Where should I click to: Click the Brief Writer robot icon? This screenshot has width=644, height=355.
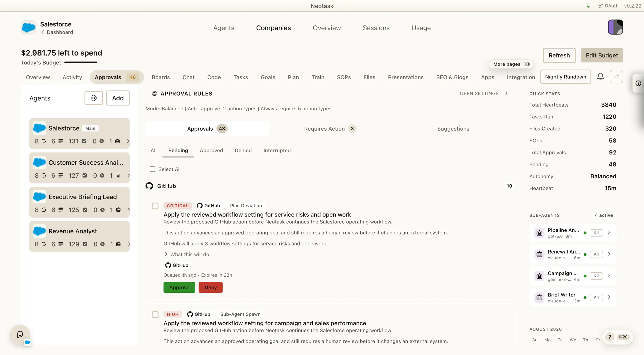click(x=539, y=297)
